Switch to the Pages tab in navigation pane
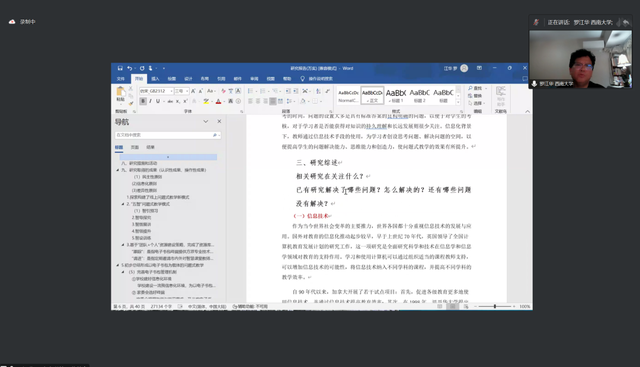This screenshot has height=367, width=640. click(x=135, y=147)
